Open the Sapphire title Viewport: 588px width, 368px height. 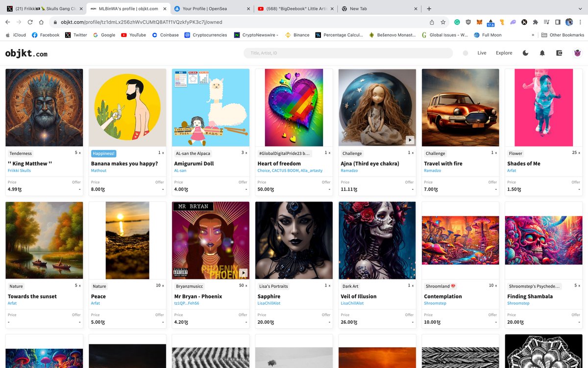point(269,296)
